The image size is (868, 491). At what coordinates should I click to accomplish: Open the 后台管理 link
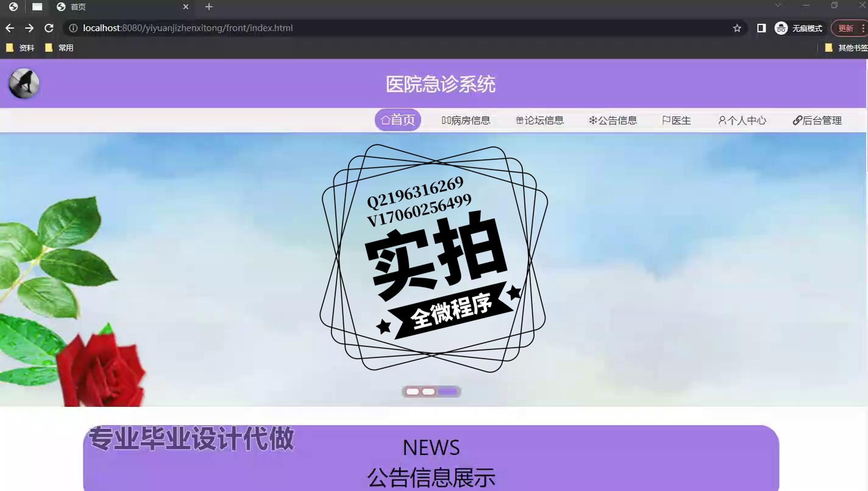click(x=817, y=120)
